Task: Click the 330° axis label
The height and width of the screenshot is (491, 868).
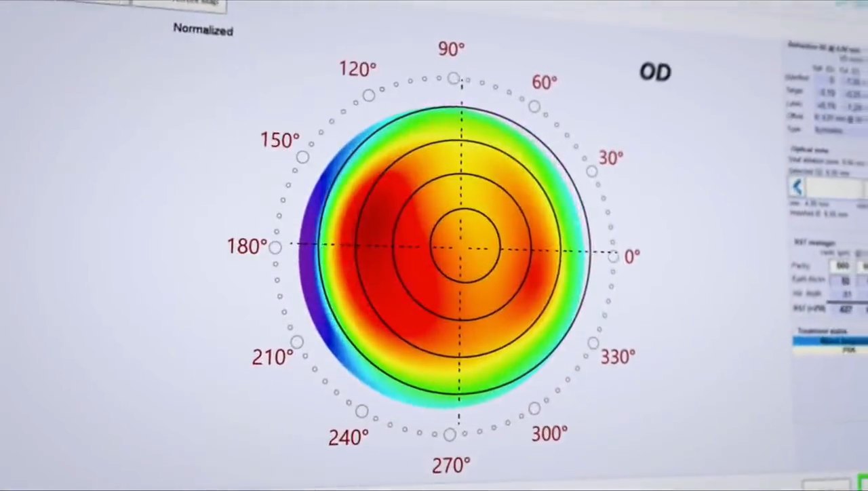Action: pos(618,357)
